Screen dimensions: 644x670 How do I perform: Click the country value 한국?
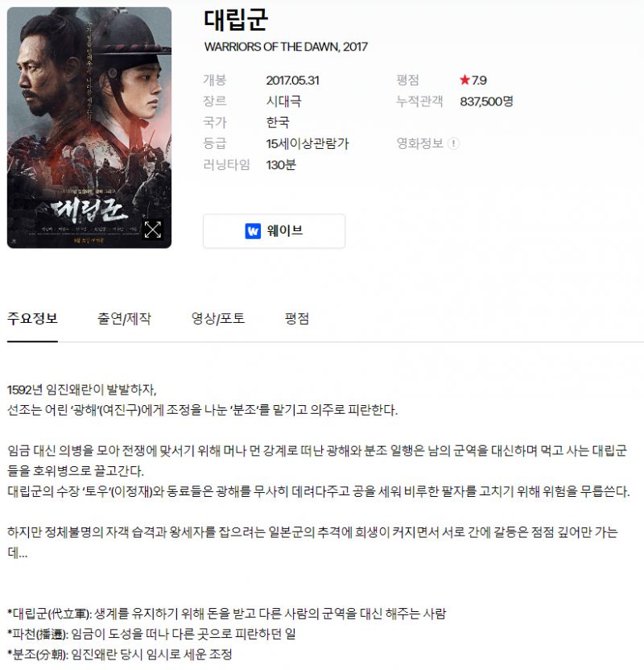[x=278, y=122]
